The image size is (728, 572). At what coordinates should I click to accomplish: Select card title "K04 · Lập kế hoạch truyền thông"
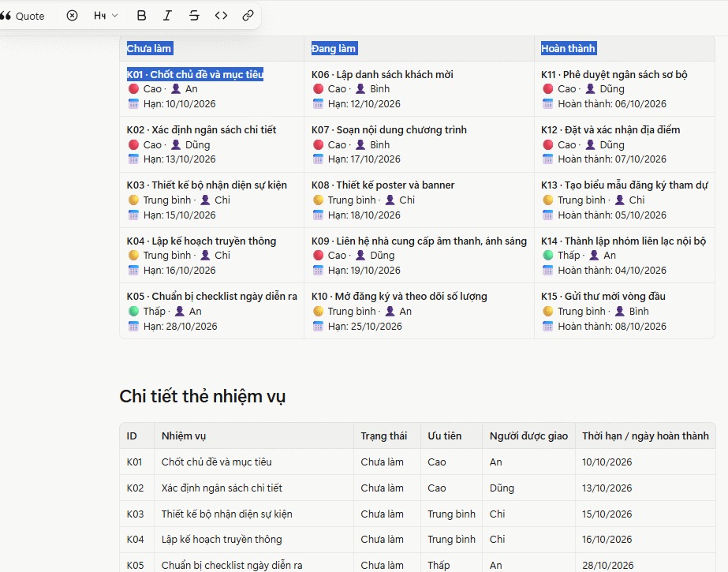pyautogui.click(x=201, y=241)
